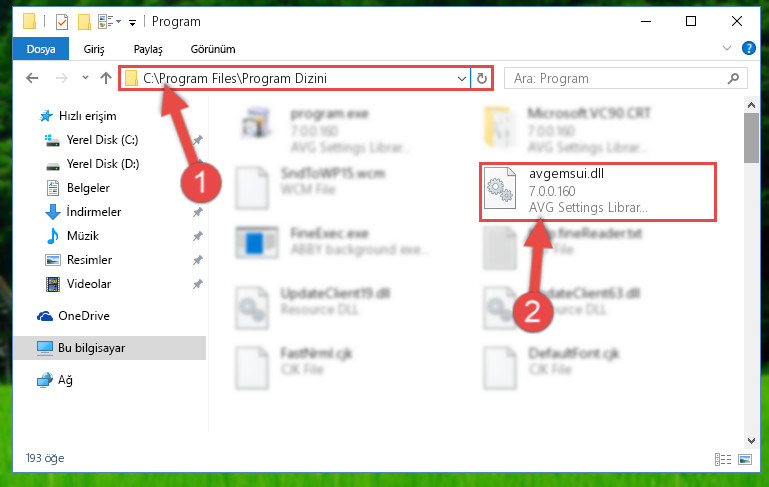
Task: Click the up one level arrow
Action: tap(105, 78)
